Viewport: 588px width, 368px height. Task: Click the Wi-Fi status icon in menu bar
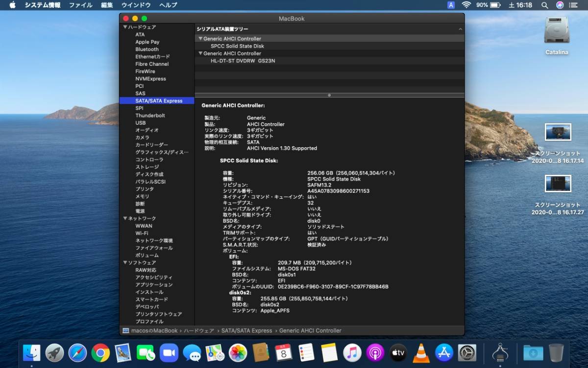(x=466, y=5)
